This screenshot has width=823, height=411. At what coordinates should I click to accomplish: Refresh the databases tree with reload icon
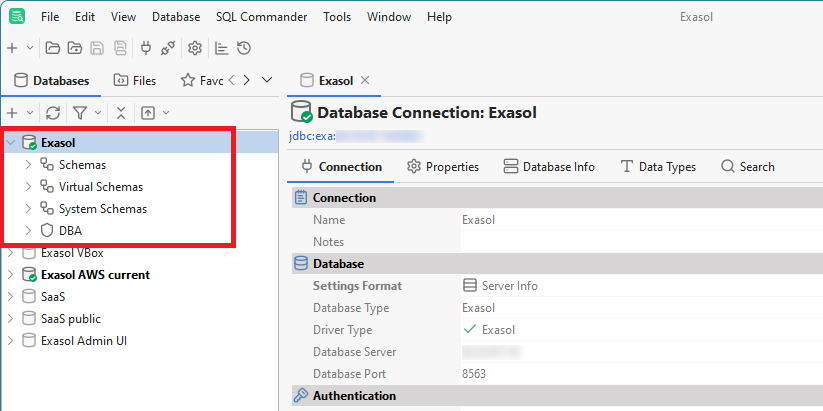click(53, 113)
